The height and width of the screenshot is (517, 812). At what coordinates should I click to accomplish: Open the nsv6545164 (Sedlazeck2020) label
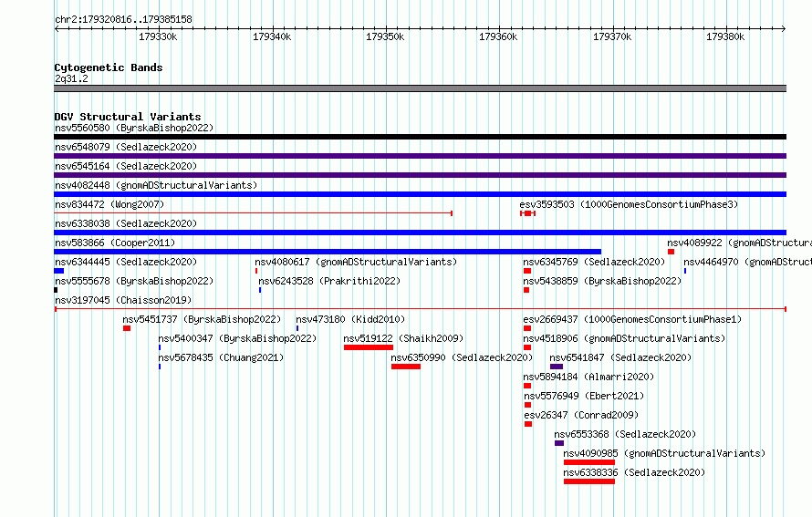click(126, 166)
